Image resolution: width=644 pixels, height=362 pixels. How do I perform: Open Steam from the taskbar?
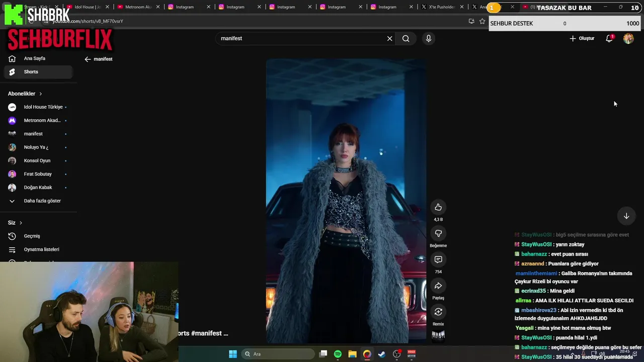click(x=382, y=354)
